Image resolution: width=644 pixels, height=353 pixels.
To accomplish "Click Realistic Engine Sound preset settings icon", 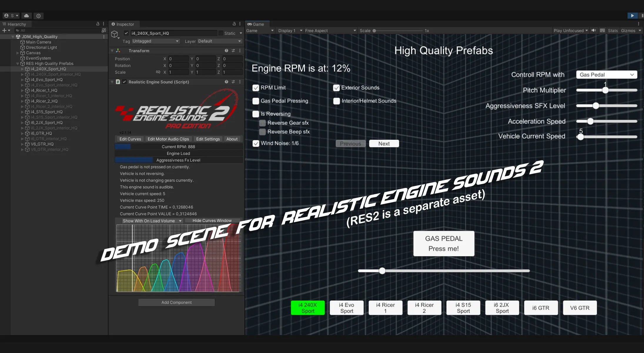I will (233, 82).
